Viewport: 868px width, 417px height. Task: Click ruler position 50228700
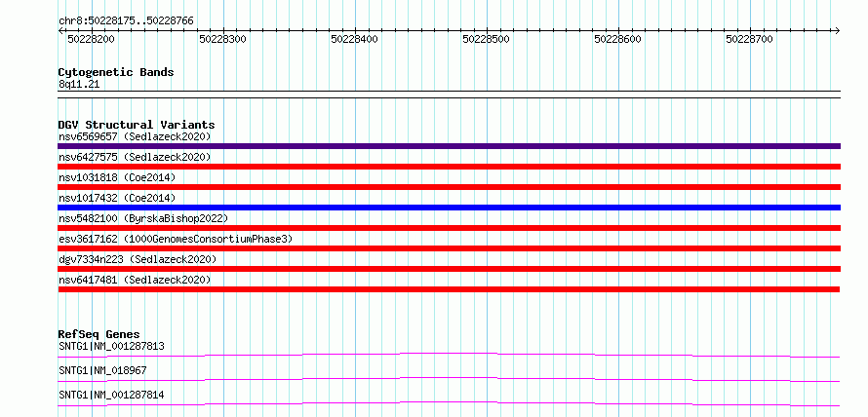click(x=750, y=39)
